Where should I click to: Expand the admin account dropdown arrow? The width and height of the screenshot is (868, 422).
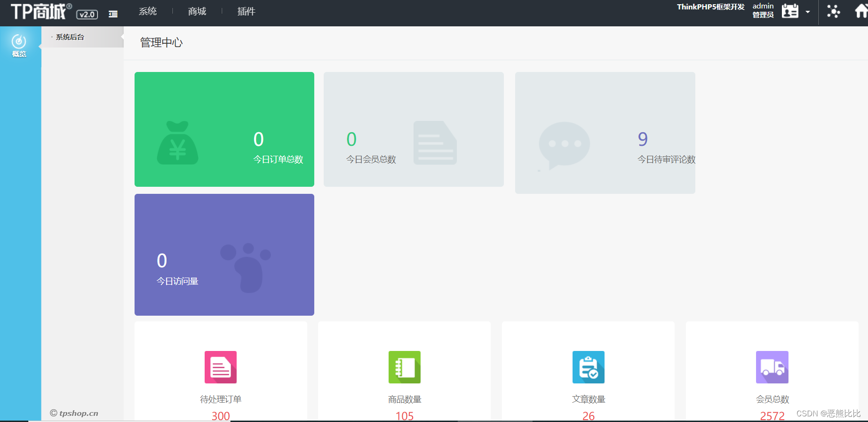point(808,12)
